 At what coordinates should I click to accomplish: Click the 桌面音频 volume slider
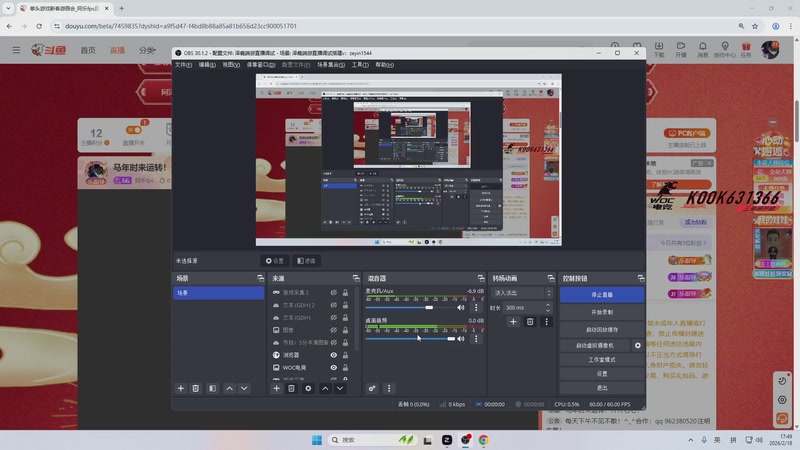409,338
